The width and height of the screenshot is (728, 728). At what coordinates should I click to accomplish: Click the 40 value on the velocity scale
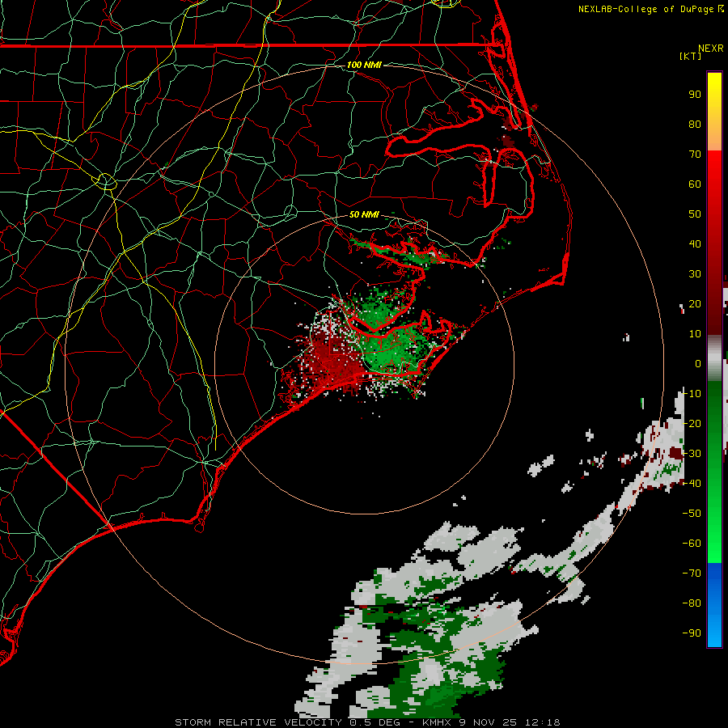[x=695, y=243]
